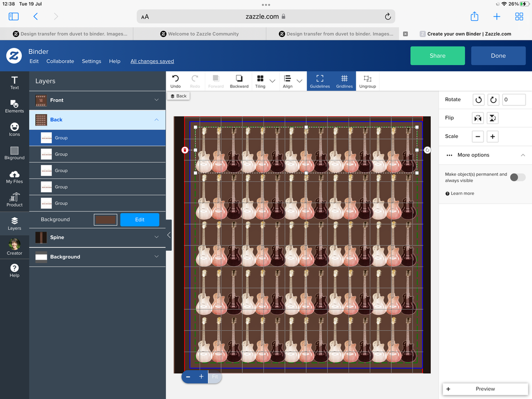Open the Layers panel in sidebar
The image size is (532, 399).
[x=14, y=224]
